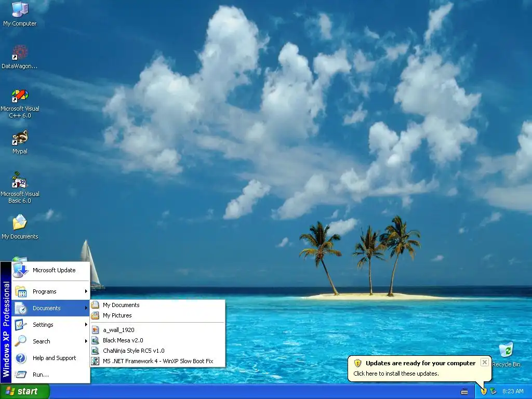The height and width of the screenshot is (399, 532).
Task: Expand the Search submenu in the Start menu
Action: coord(51,341)
